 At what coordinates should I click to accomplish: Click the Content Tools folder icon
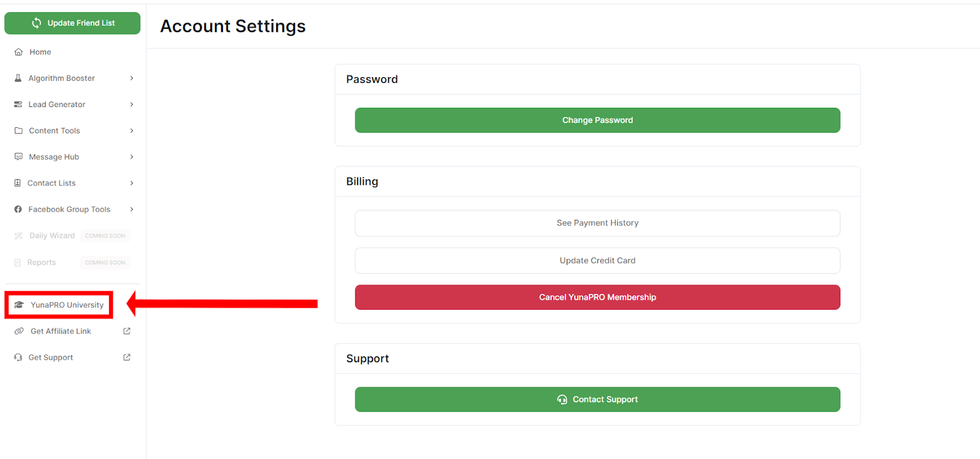pyautogui.click(x=18, y=131)
